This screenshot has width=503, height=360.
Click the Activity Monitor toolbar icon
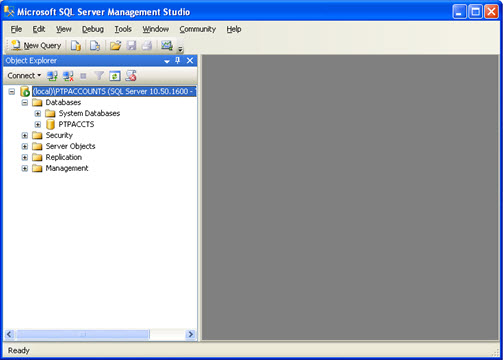coord(167,45)
